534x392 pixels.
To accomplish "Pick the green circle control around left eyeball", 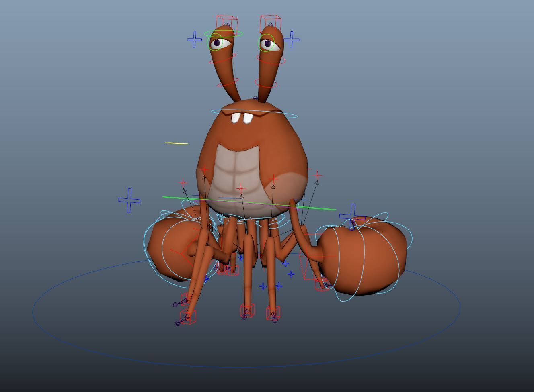I will [x=216, y=42].
